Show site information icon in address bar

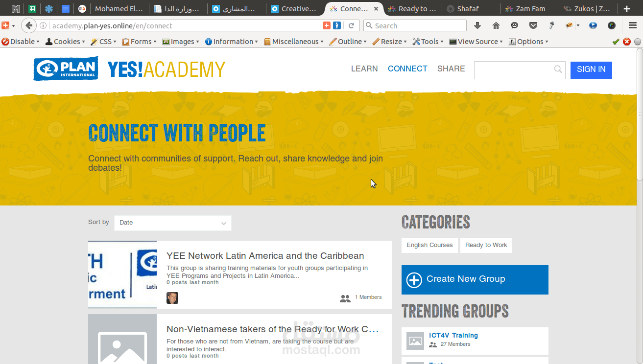[43, 26]
